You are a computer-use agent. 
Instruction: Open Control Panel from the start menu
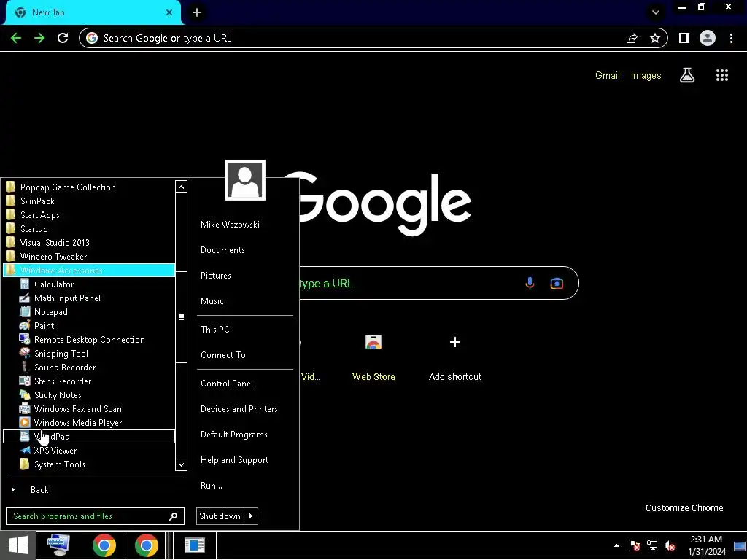point(227,384)
